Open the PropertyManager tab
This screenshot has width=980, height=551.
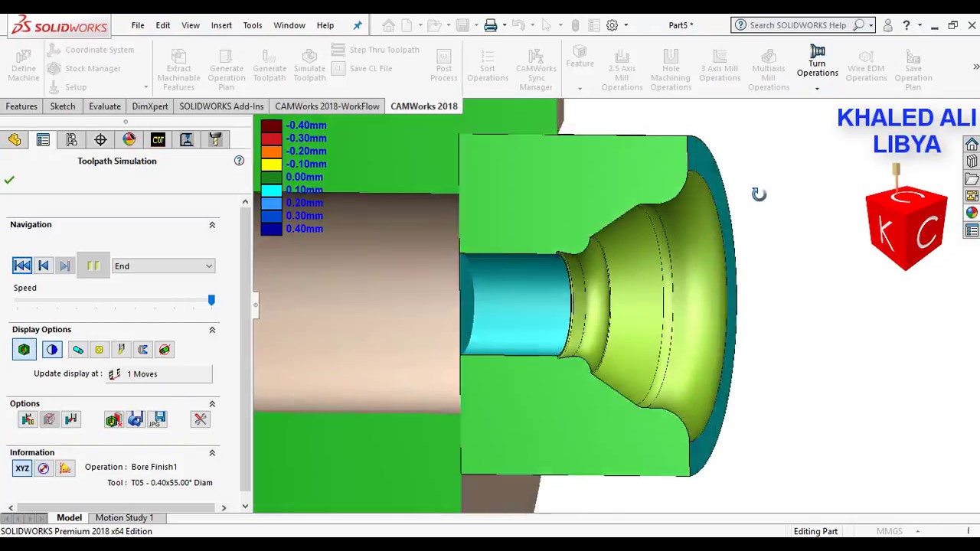(43, 139)
